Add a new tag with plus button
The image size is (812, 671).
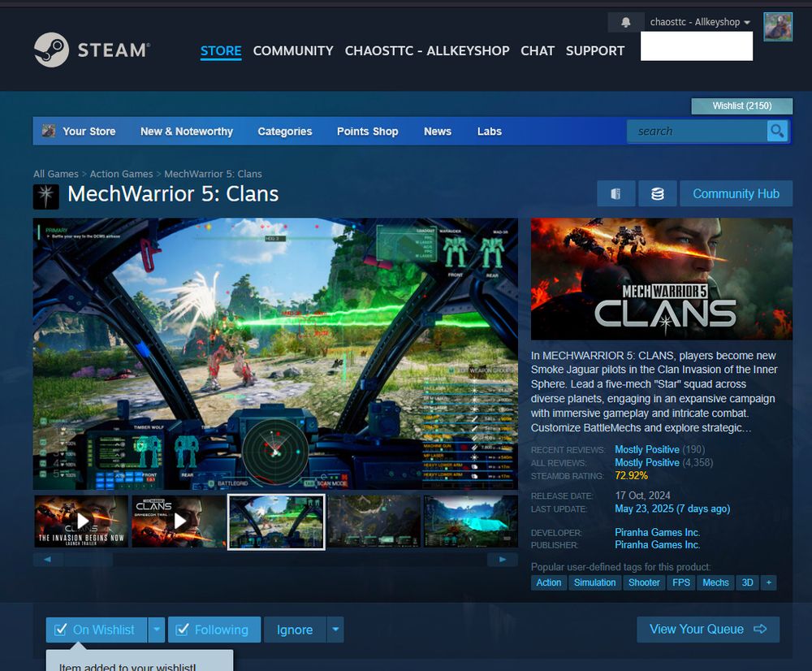pyautogui.click(x=768, y=582)
